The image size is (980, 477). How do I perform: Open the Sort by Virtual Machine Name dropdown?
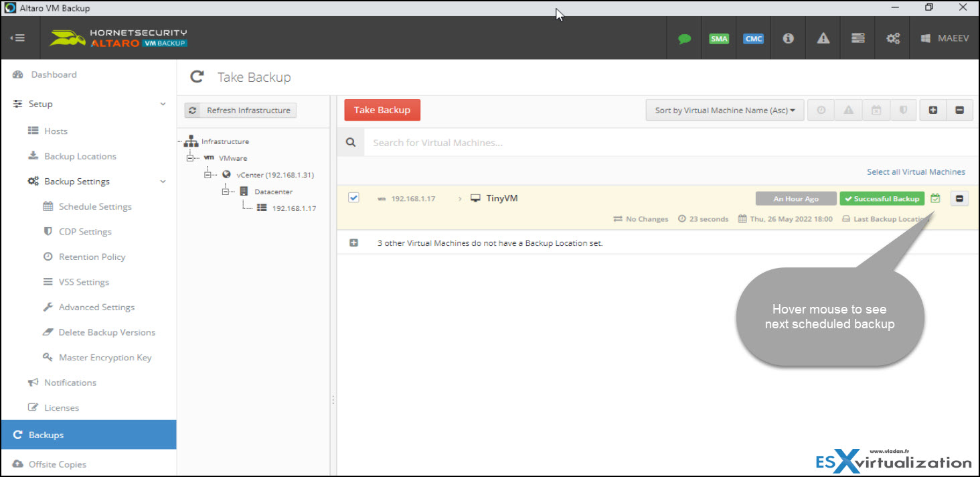724,111
